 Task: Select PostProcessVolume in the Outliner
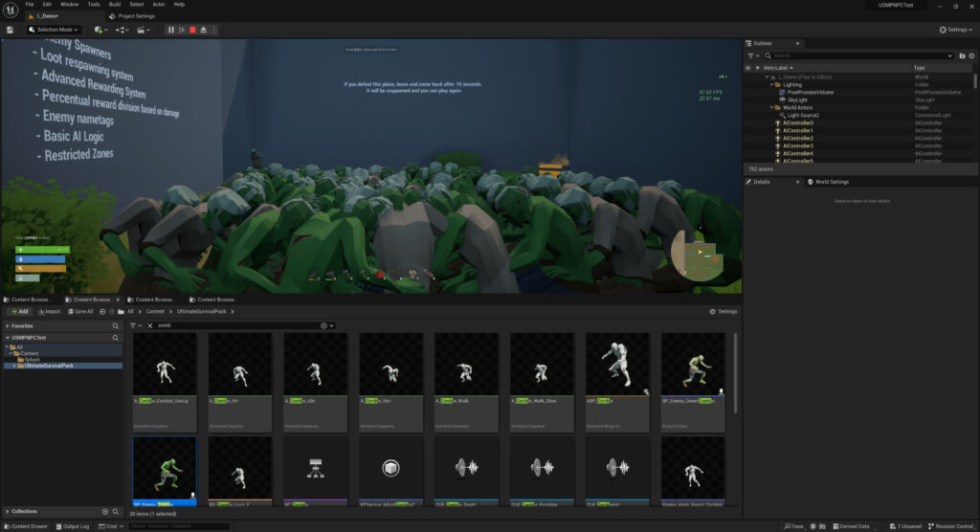coord(810,92)
